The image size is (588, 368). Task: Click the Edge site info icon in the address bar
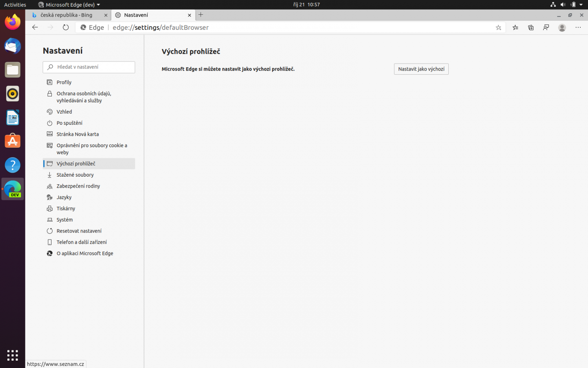coord(83,27)
